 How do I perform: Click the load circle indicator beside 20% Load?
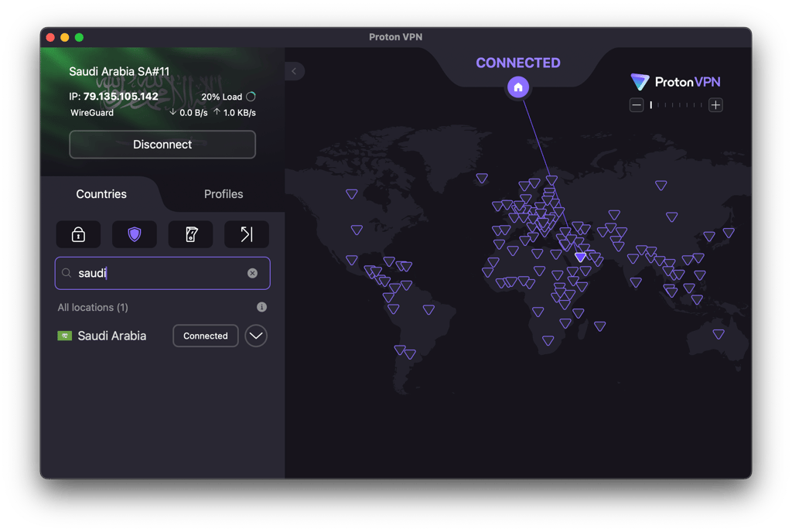click(251, 97)
